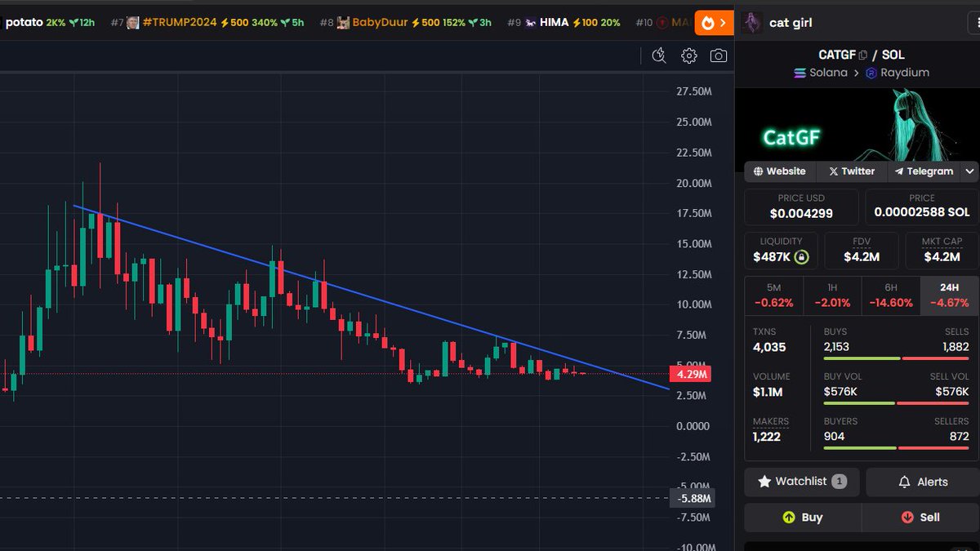This screenshot has height=551, width=980.
Task: Click the cat girl token avatar
Action: 753,23
